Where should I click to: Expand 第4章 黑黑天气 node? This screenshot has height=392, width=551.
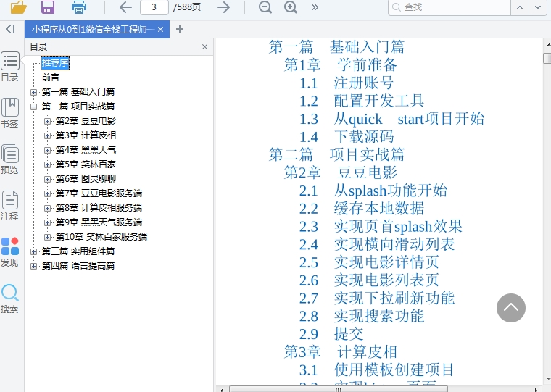tap(47, 150)
